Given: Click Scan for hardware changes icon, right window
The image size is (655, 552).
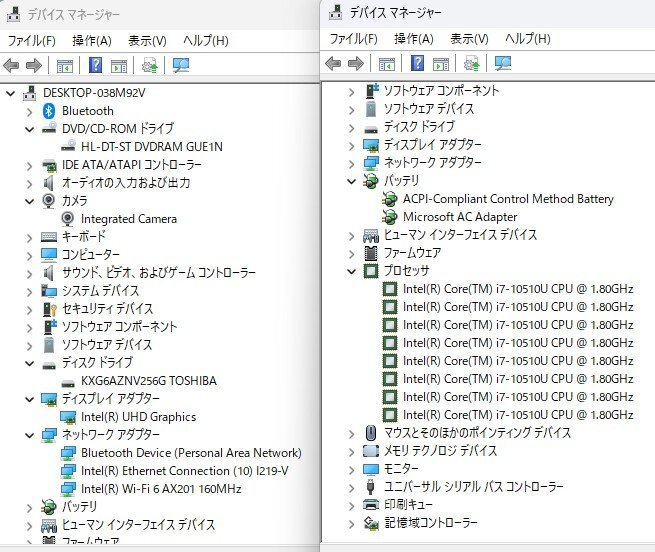Looking at the screenshot, I should tap(503, 64).
